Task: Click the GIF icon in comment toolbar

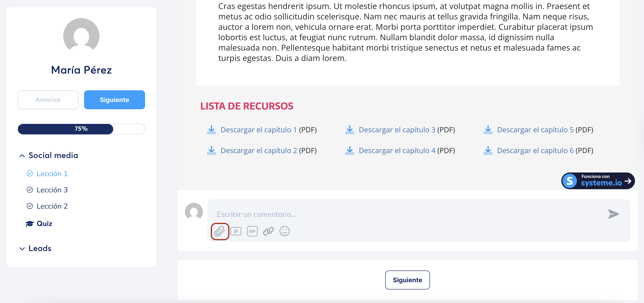Action: [x=252, y=231]
